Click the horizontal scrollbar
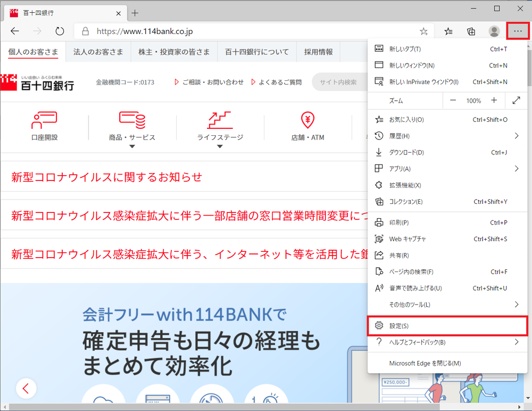This screenshot has height=411, width=532. click(x=224, y=407)
